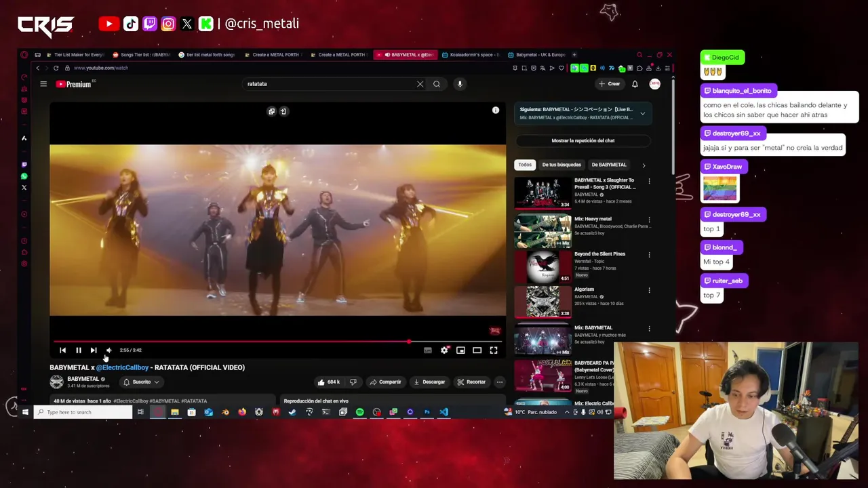Open the Twitch icon in the Opera sidebar
The width and height of the screenshot is (868, 488).
pyautogui.click(x=24, y=165)
